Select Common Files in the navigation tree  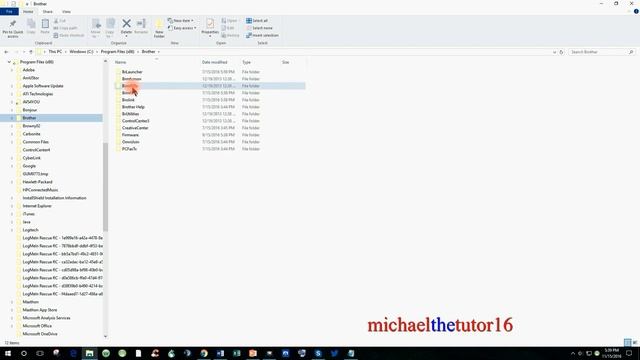coord(36,142)
